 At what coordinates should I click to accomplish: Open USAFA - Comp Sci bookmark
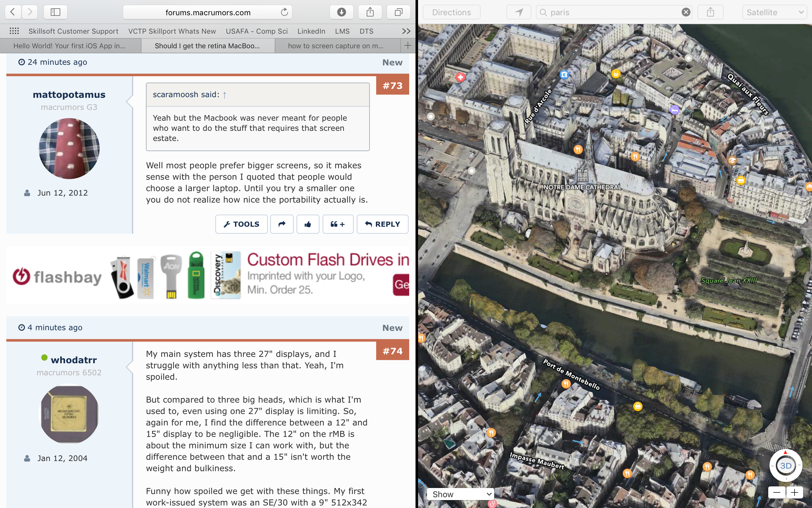pos(257,31)
